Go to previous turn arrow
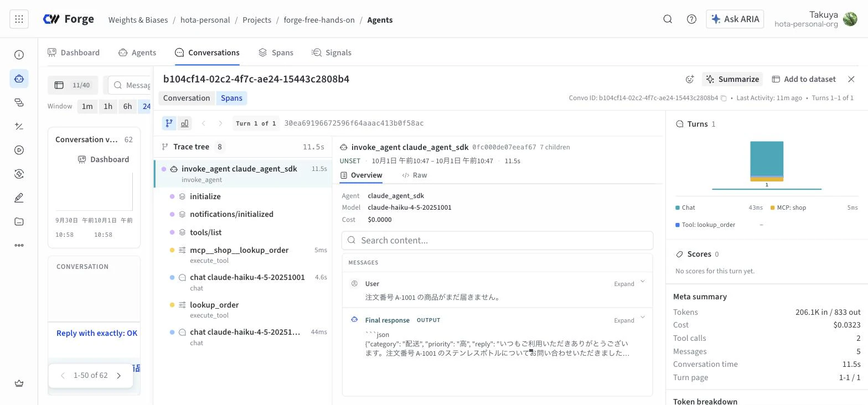 204,123
